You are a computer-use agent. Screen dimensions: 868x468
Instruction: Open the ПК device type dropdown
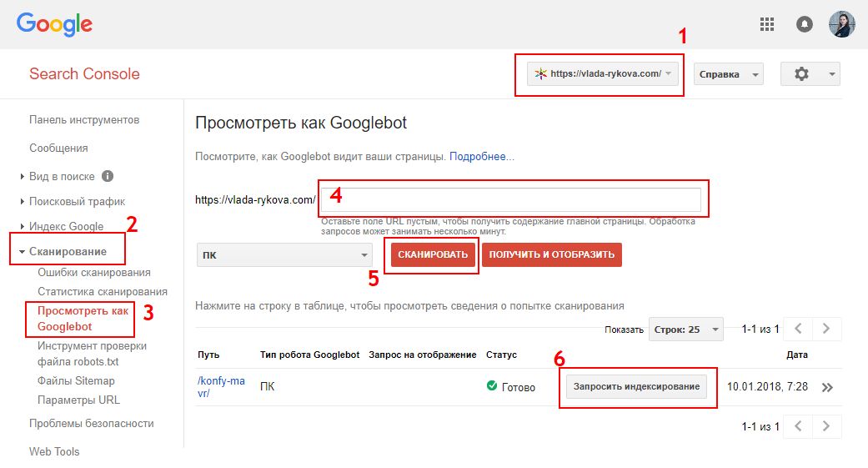click(284, 254)
